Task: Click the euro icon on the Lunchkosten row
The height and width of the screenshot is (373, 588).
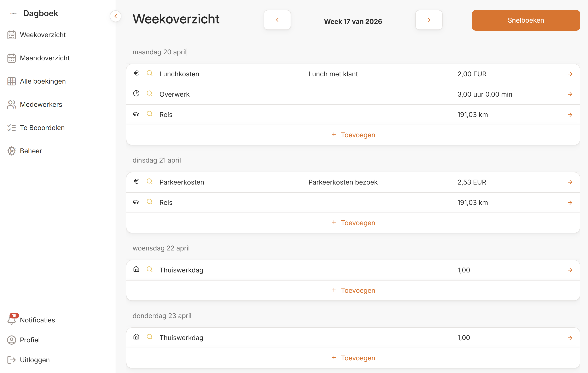Action: tap(136, 73)
